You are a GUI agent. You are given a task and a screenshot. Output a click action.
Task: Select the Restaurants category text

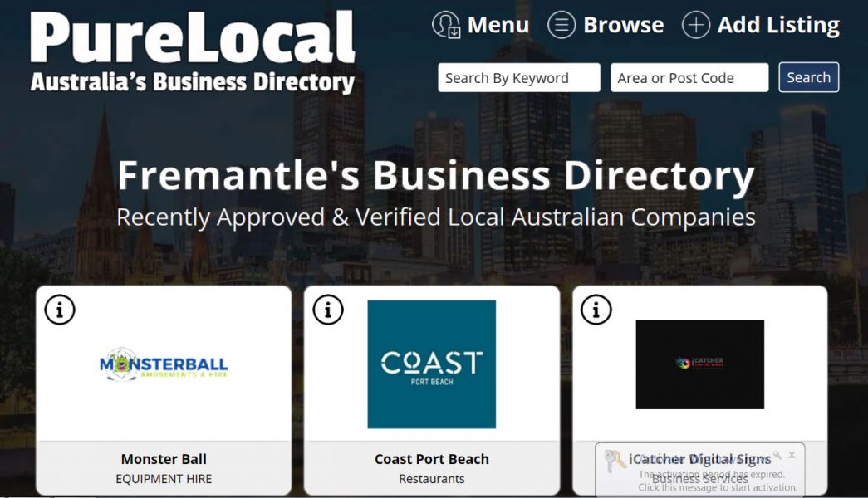coord(432,479)
